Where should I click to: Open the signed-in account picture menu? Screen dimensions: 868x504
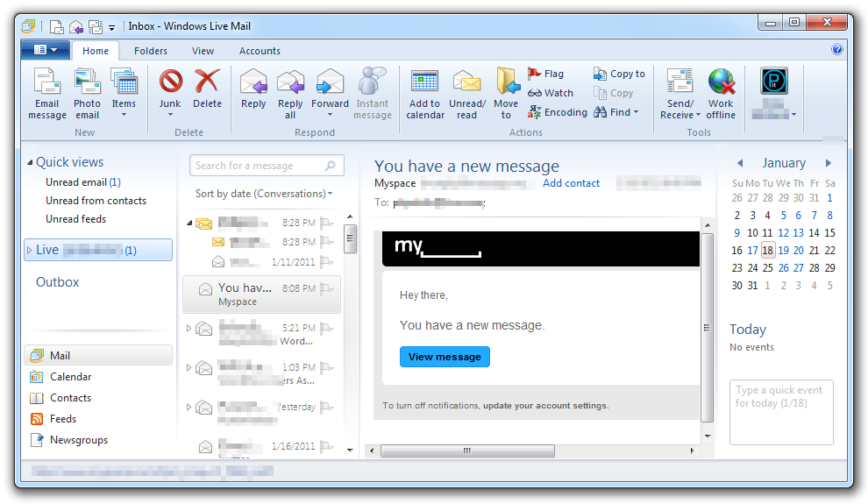point(774,94)
